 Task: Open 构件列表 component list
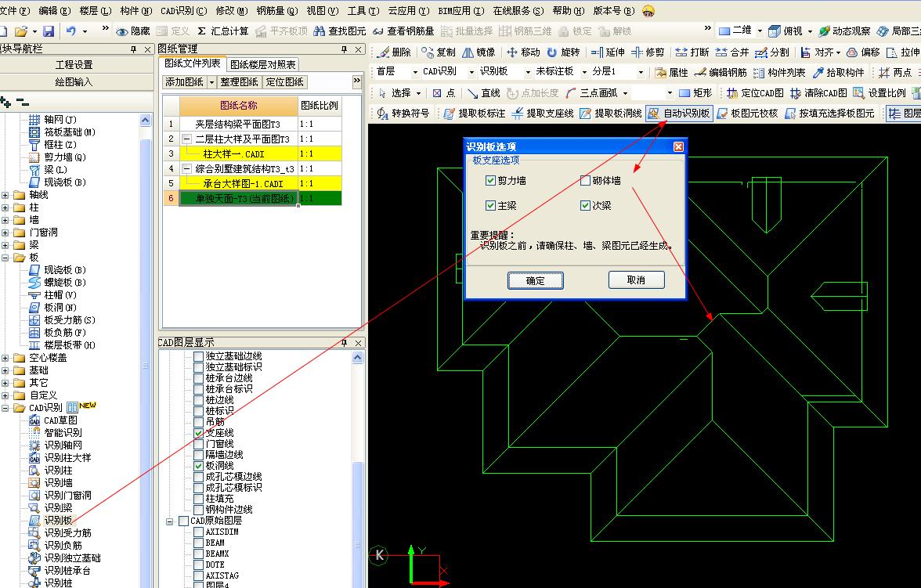[779, 72]
